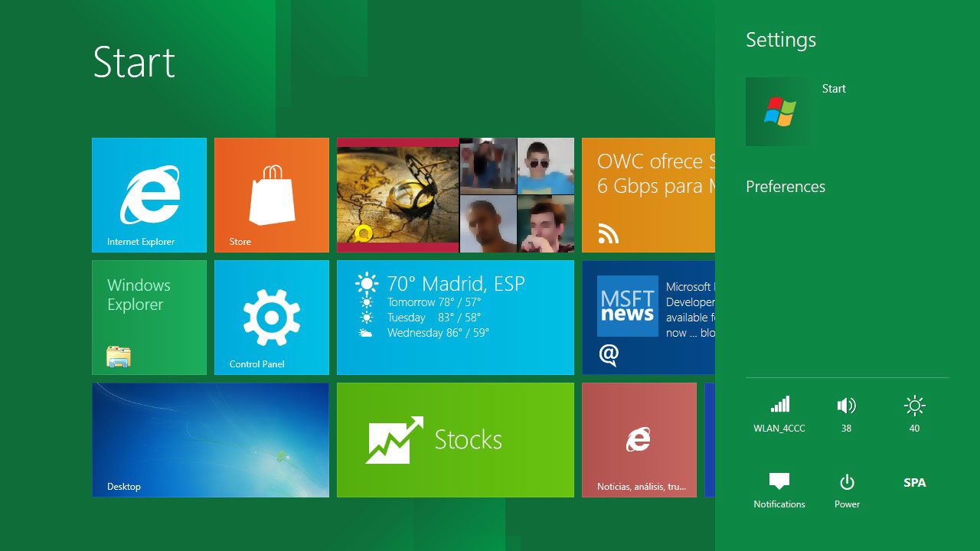Launch the Store tile
The height and width of the screenshot is (551, 980).
coord(272,195)
